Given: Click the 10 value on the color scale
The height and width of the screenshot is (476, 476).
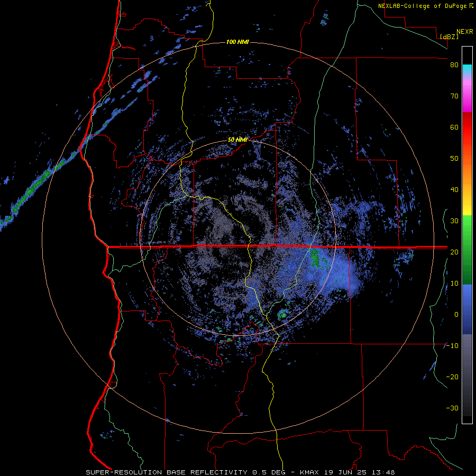Looking at the screenshot, I should (x=454, y=283).
